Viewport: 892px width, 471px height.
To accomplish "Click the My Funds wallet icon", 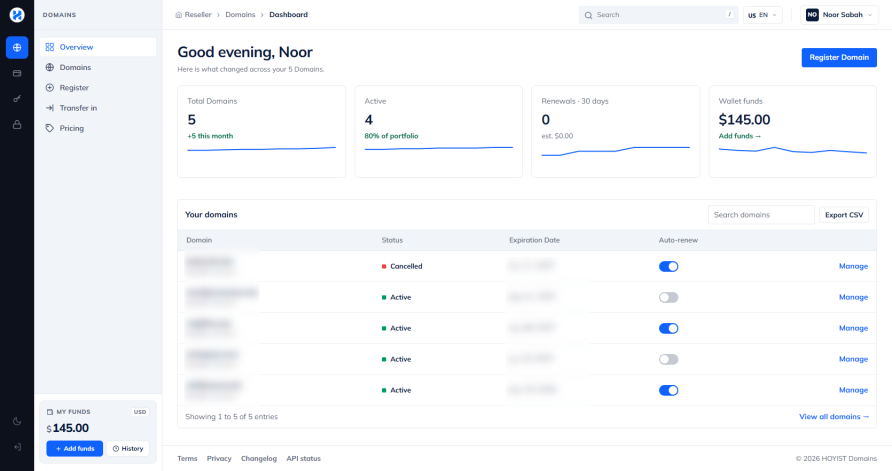I will pos(49,412).
